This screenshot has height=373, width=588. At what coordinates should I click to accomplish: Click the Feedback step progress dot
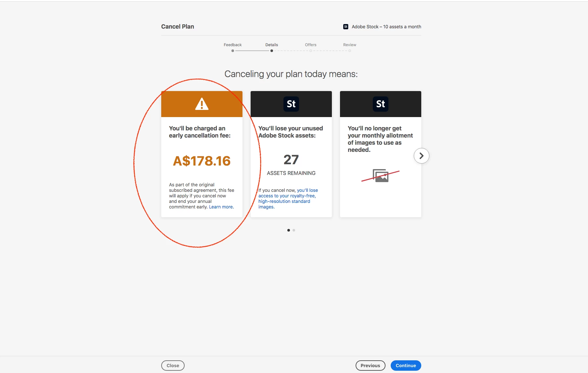233,51
